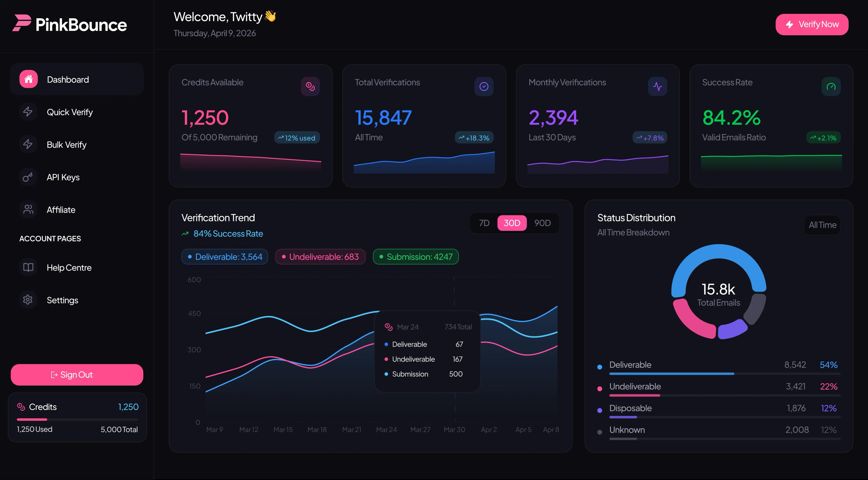Click the Mar 9 label on the chart axis

215,429
